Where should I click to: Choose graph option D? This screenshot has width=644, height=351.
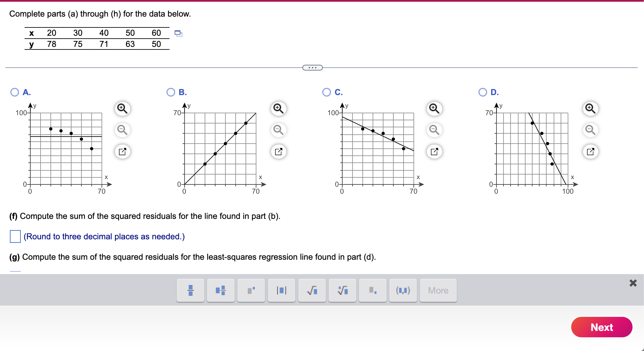[x=483, y=92]
